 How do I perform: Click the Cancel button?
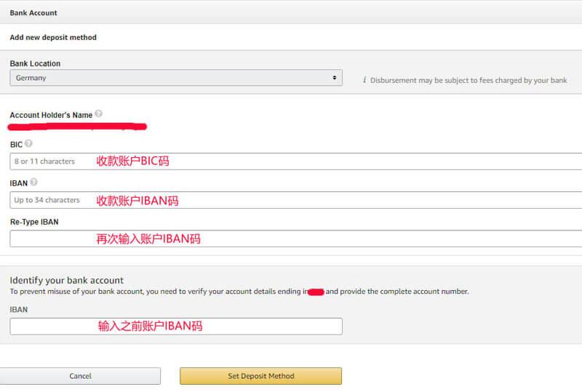point(80,376)
